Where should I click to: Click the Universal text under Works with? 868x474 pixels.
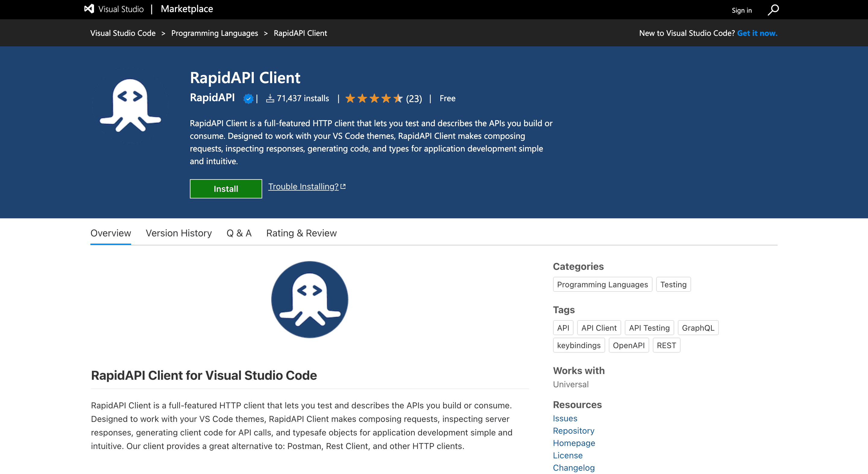(571, 384)
